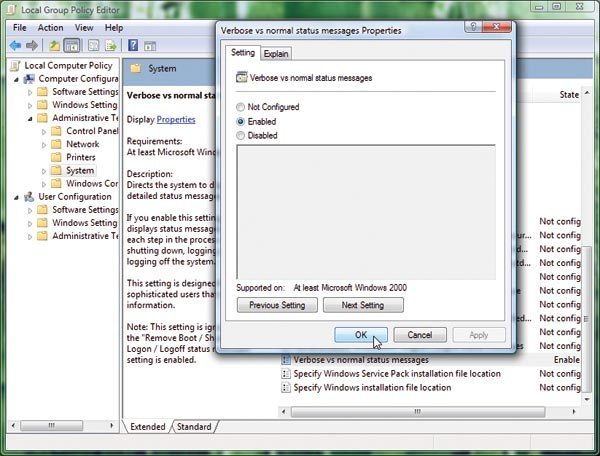600x456 pixels.
Task: Toggle the Show/Hide Console Tree icon
Action: (x=72, y=45)
